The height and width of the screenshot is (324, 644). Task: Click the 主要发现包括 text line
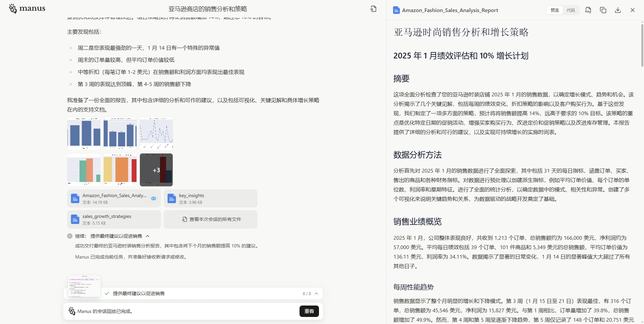[x=84, y=32]
